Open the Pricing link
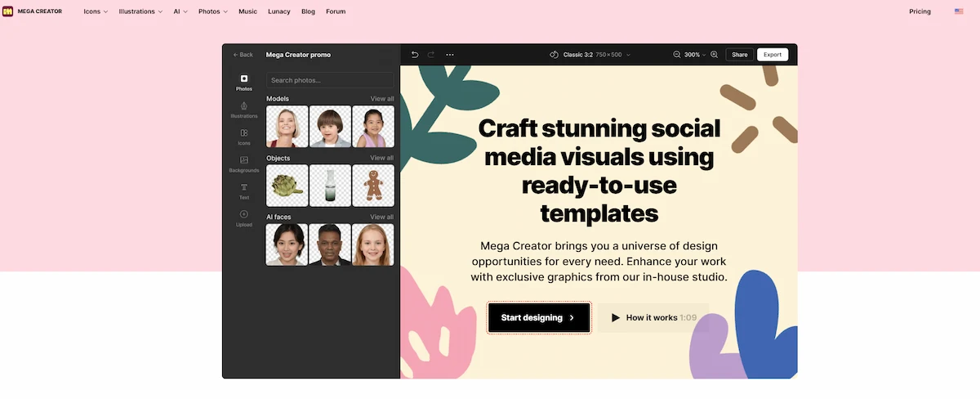 tap(920, 11)
